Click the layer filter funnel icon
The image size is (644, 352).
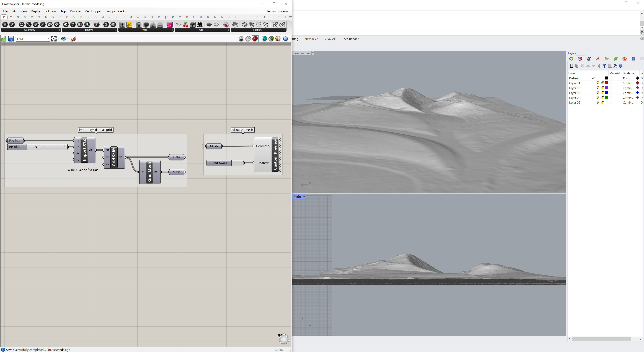coord(604,66)
